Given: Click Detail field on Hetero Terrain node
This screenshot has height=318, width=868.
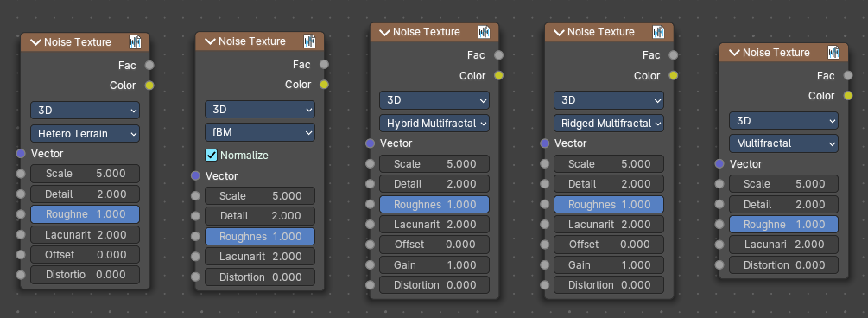Looking at the screenshot, I should click(x=86, y=194).
